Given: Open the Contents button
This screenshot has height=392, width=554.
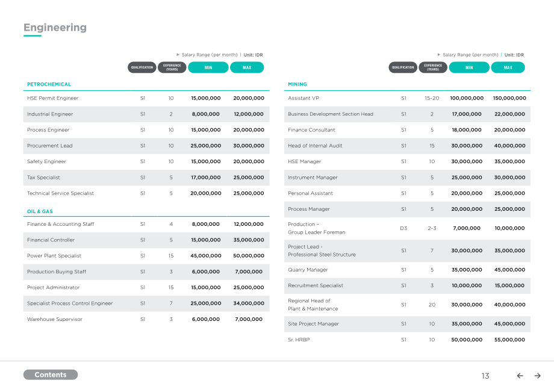Looking at the screenshot, I should pos(51,375).
